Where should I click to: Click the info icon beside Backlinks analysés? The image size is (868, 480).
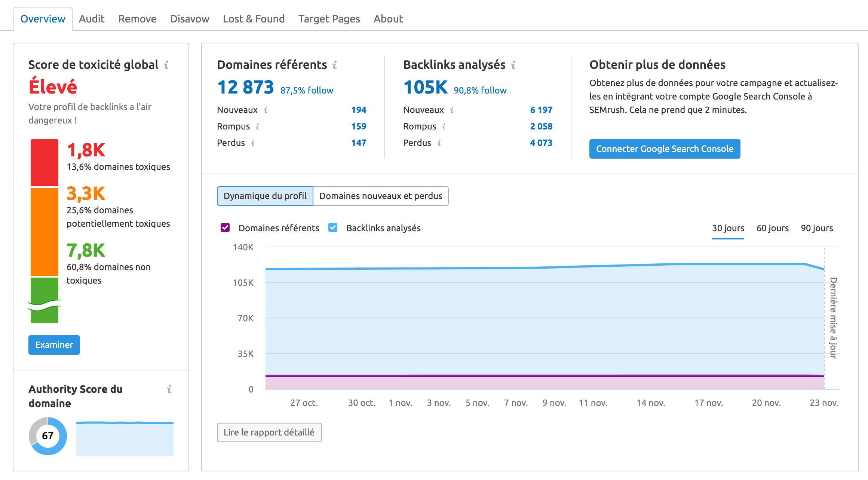513,65
